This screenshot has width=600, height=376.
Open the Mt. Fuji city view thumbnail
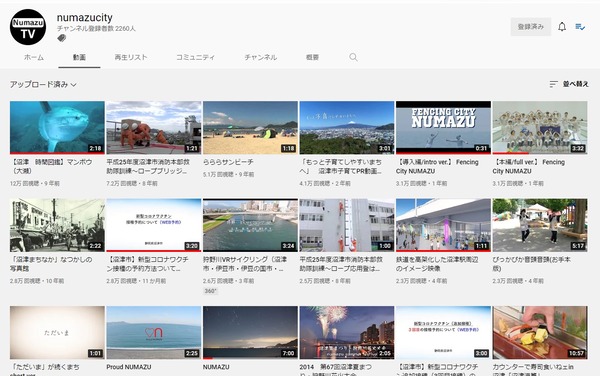[x=347, y=127]
